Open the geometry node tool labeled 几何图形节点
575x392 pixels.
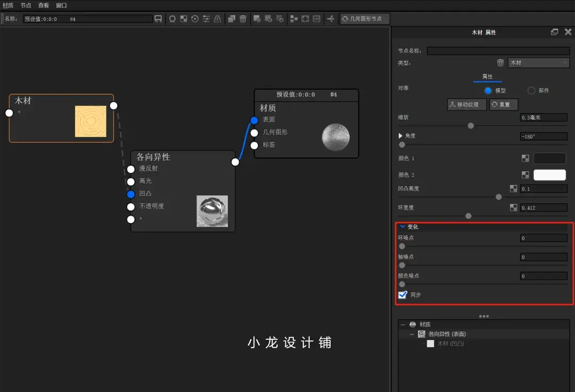[x=365, y=19]
